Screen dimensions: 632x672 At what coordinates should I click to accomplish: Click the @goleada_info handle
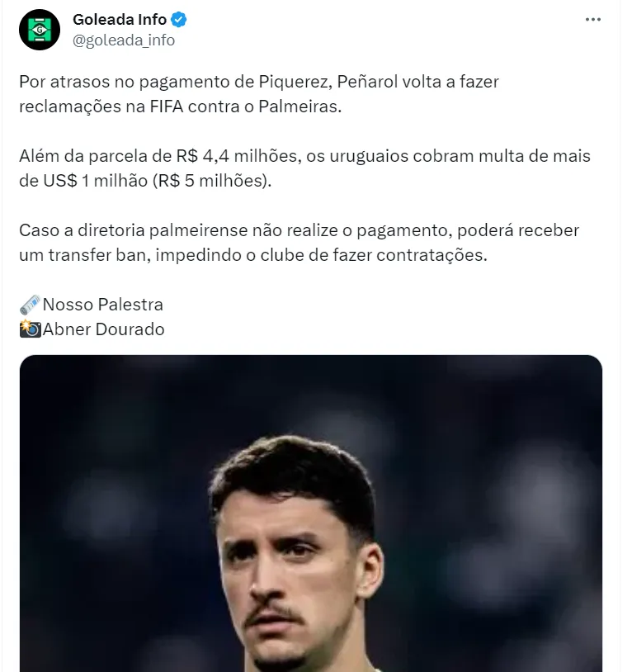[124, 40]
